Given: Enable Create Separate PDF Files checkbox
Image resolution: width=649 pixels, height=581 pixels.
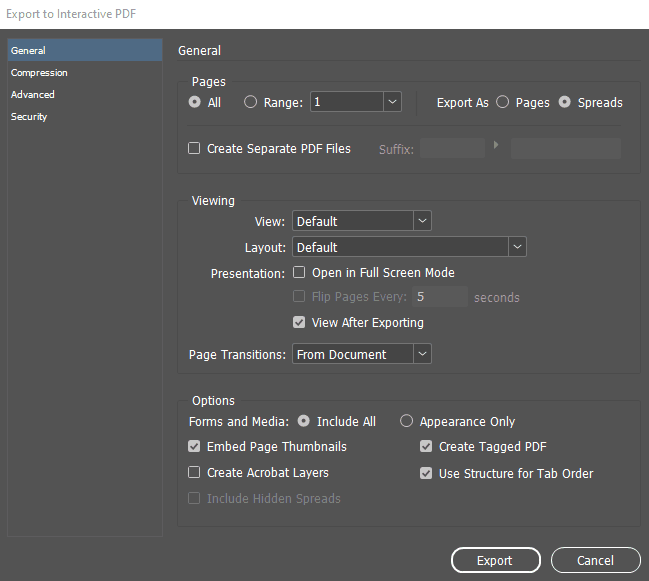Looking at the screenshot, I should pyautogui.click(x=194, y=148).
